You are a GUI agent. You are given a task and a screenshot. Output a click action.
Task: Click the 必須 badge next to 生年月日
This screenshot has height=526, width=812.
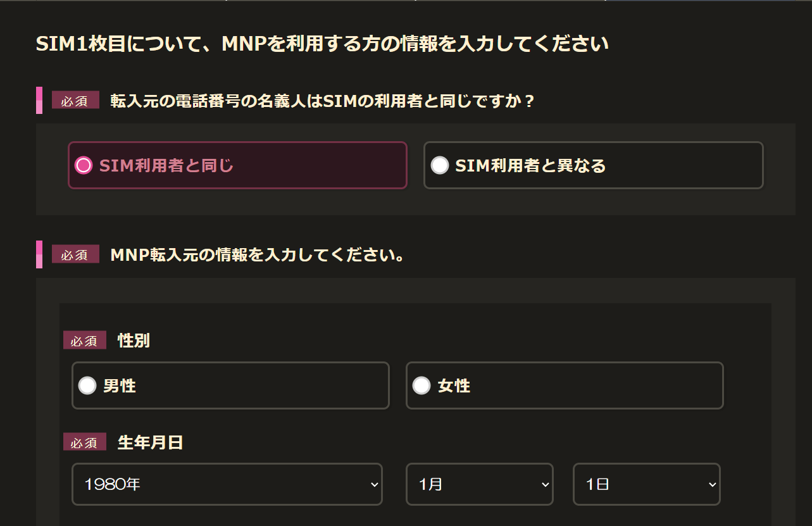(84, 442)
